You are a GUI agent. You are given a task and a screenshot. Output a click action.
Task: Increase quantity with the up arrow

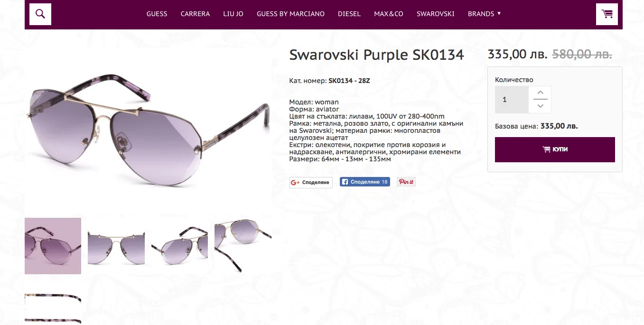[540, 93]
